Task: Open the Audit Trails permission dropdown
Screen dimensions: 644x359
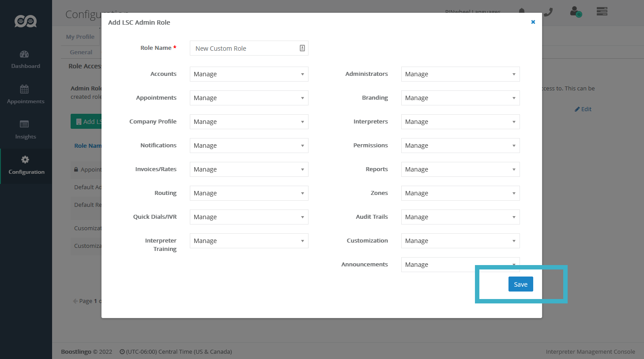Action: pos(460,217)
